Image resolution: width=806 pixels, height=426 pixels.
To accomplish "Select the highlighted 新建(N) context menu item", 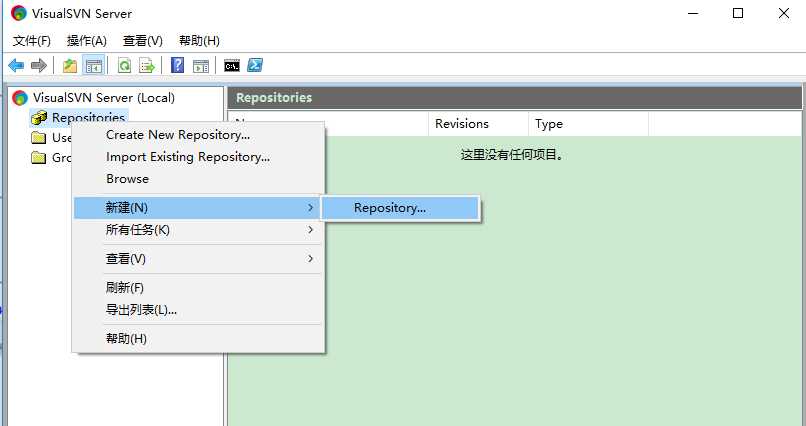I will [x=197, y=208].
